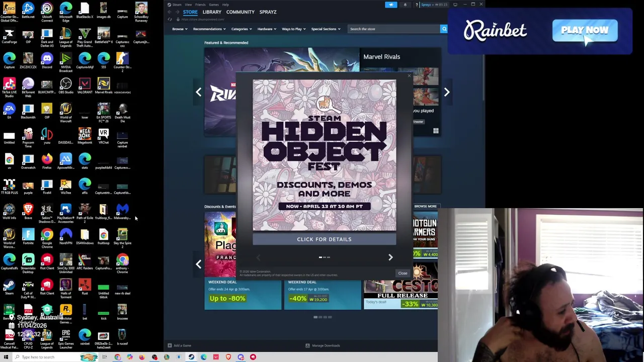This screenshot has width=644, height=362.
Task: Open the Categories dropdown menu
Action: (241, 29)
